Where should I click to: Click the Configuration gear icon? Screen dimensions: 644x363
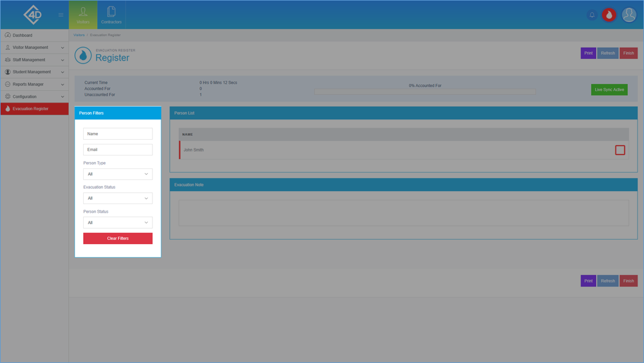point(8,97)
